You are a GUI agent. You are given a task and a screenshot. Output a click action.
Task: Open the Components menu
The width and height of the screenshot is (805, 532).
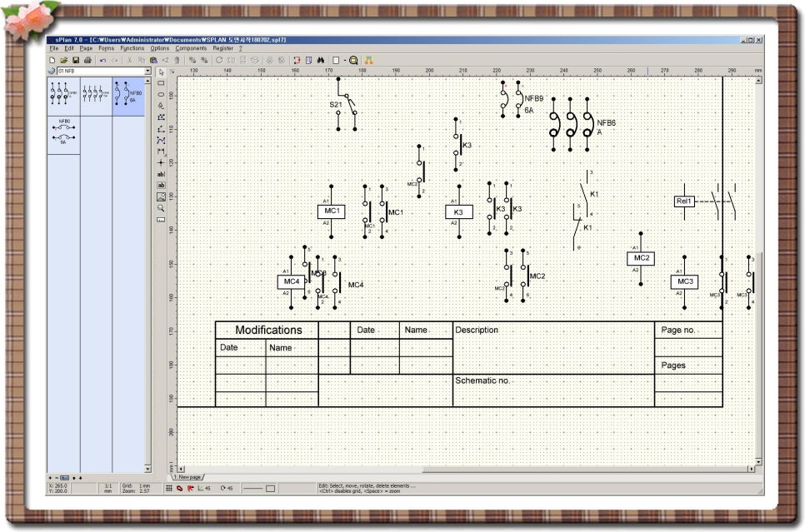click(191, 48)
